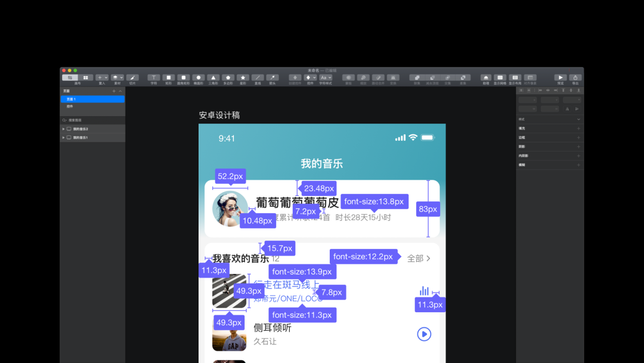Viewport: 644px width, 363px height.
Task: Click the align vertical centers icon
Action: [571, 90]
